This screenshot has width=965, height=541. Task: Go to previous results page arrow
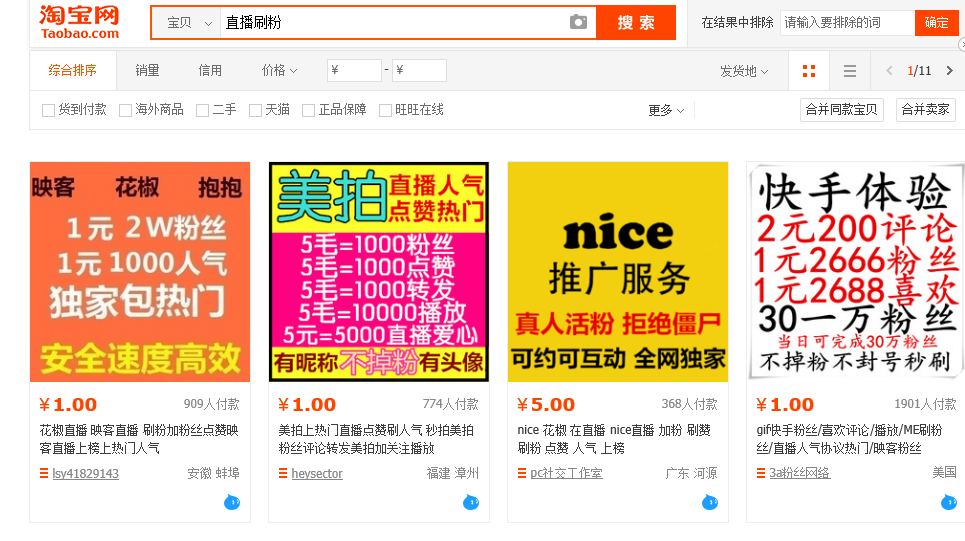[x=889, y=71]
